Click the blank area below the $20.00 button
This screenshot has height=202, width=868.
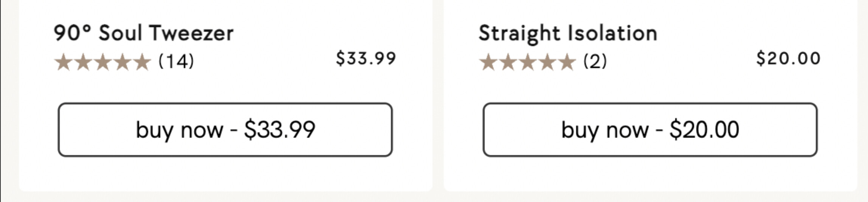click(x=650, y=174)
